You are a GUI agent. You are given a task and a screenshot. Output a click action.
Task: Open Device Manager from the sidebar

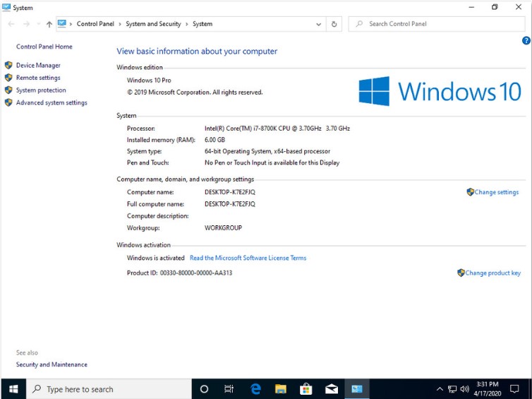pos(38,65)
